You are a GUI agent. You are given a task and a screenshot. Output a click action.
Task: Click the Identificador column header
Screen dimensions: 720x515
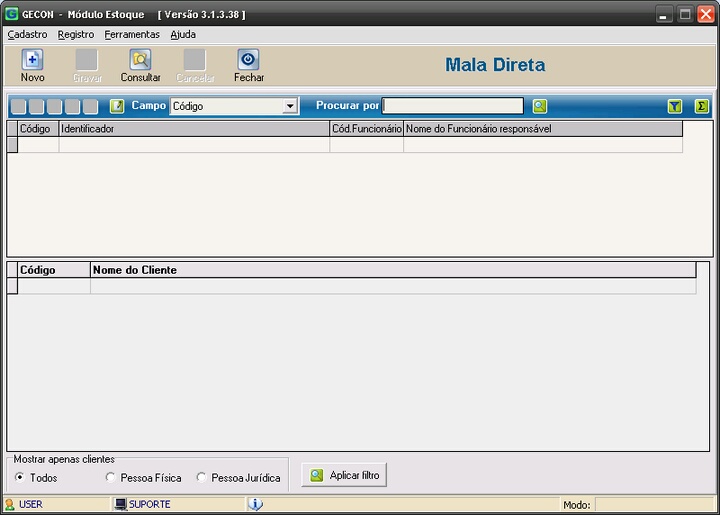point(194,129)
